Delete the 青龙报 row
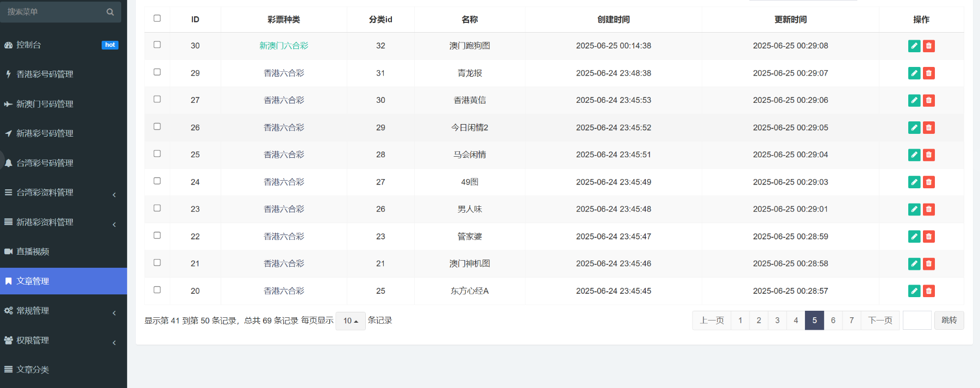980x388 pixels. coord(929,73)
